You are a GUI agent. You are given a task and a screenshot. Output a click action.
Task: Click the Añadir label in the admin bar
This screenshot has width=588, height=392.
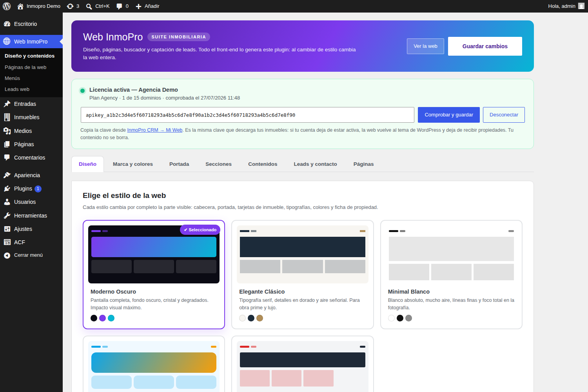[x=152, y=6]
